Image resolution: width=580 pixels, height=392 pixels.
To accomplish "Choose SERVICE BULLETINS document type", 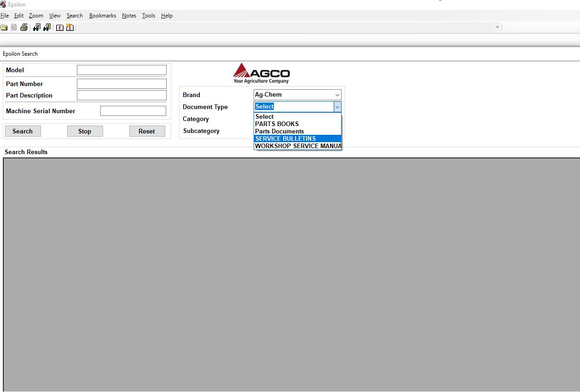I will click(298, 138).
